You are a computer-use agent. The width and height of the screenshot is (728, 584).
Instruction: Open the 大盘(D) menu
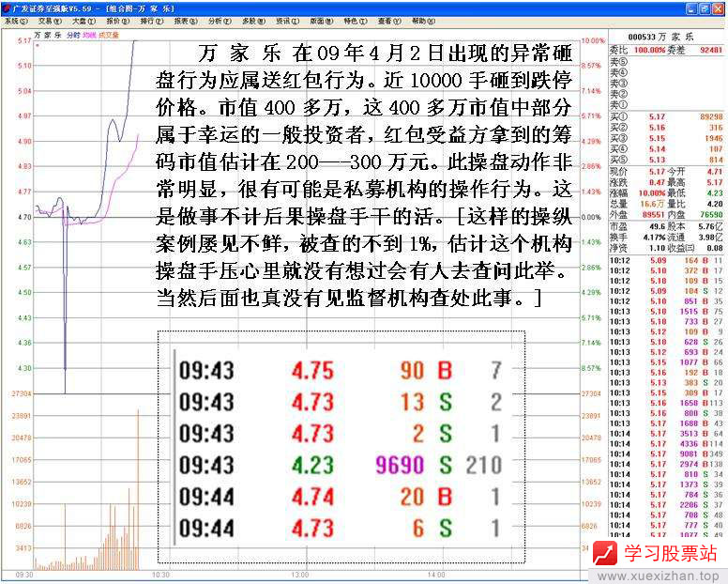(x=83, y=22)
